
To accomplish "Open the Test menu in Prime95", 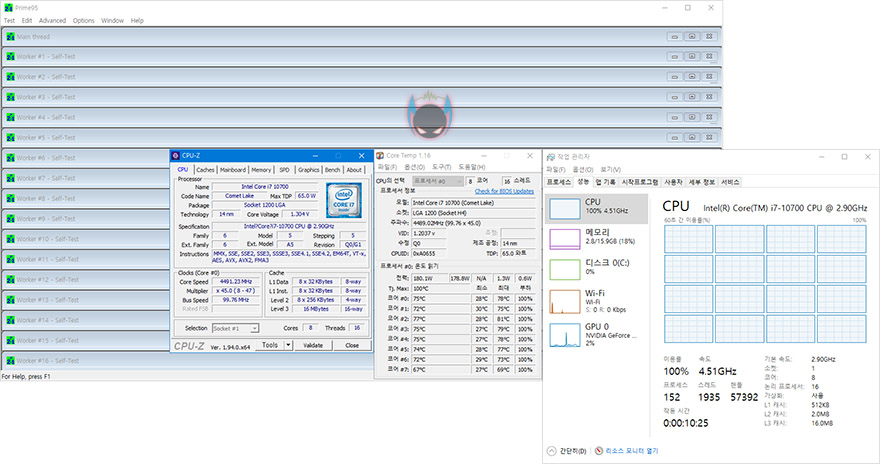I will (x=10, y=21).
